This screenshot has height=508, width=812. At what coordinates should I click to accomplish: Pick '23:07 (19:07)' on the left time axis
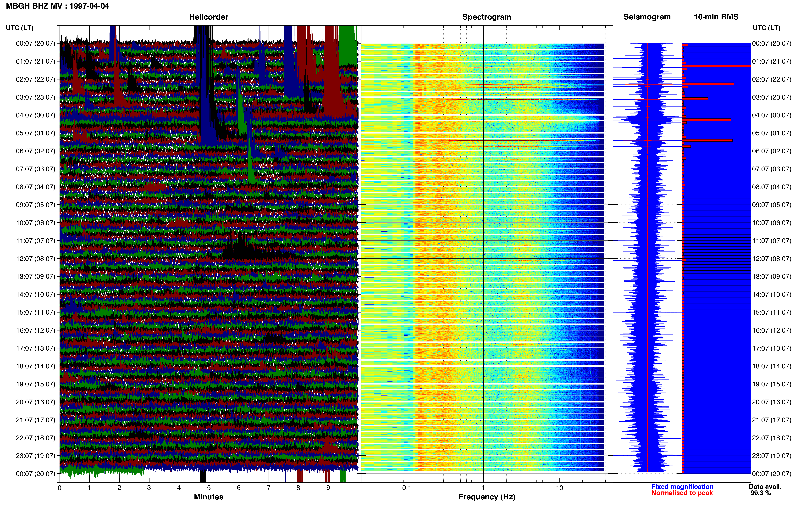36,456
